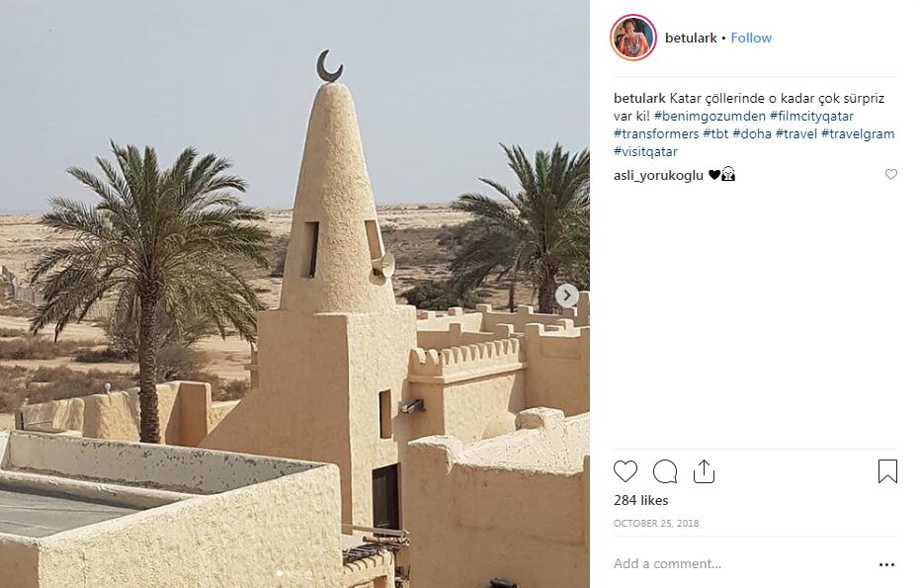Open the #visitqatar hashtag
920x588 pixels.
coord(645,151)
